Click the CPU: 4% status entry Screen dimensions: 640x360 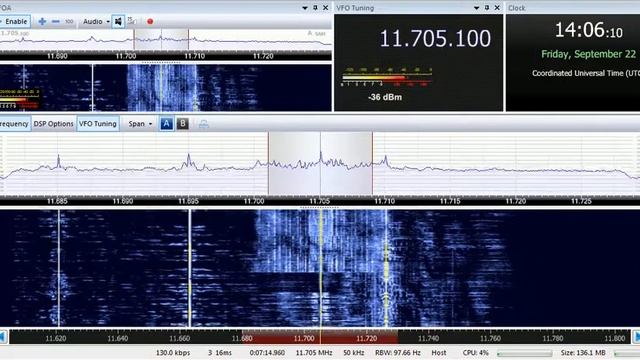tap(476, 353)
